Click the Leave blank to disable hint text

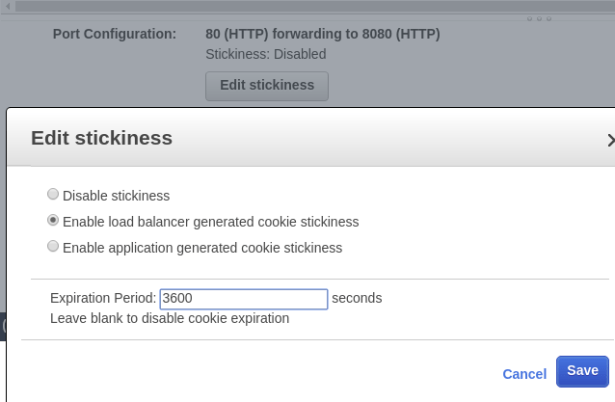coord(169,318)
